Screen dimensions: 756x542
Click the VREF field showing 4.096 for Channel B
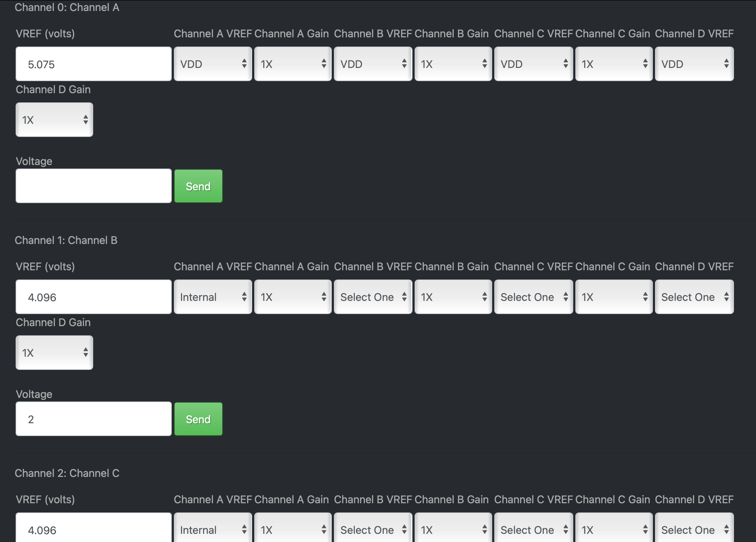tap(93, 297)
